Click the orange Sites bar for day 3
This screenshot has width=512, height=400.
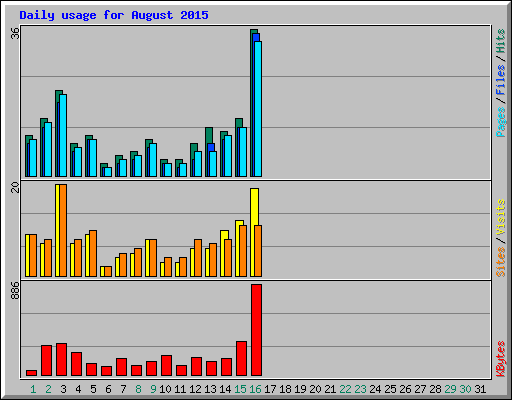(63, 230)
